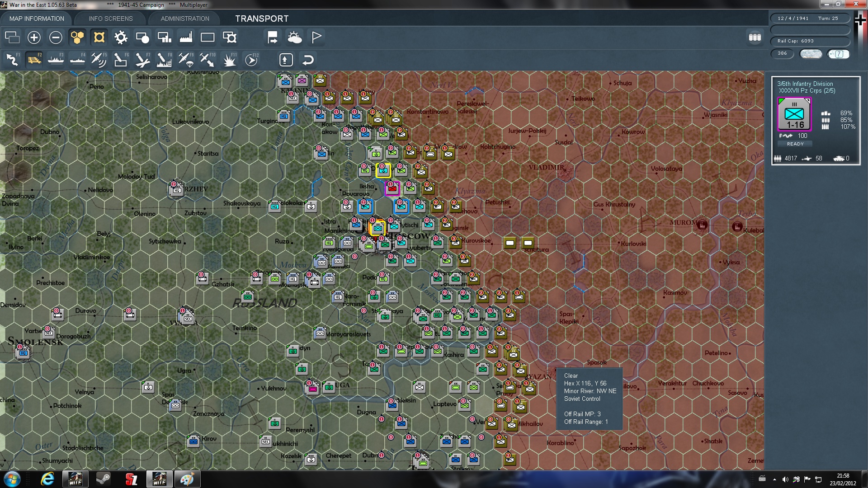Select Air Transport mode (F9)
The width and height of the screenshot is (868, 488).
(x=185, y=60)
